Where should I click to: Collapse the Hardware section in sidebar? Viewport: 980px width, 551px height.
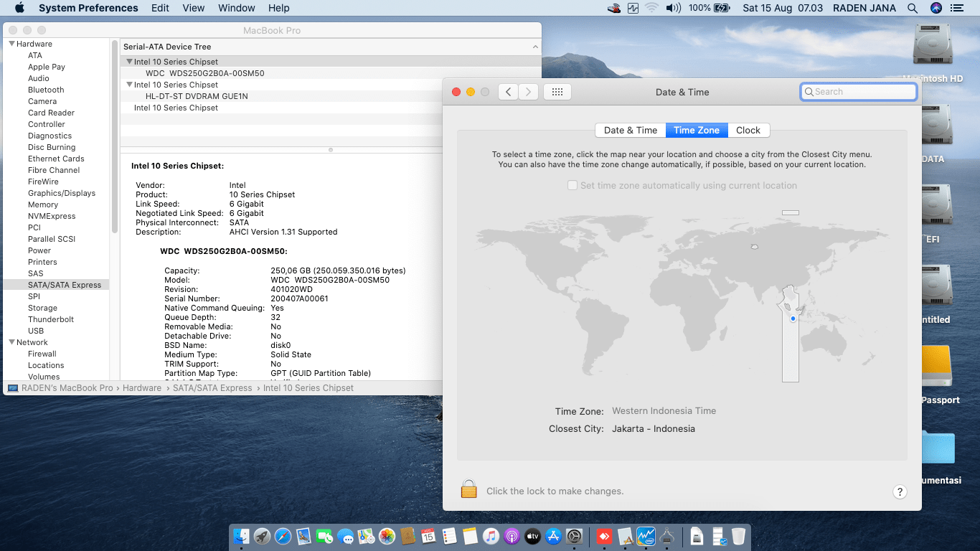(11, 44)
